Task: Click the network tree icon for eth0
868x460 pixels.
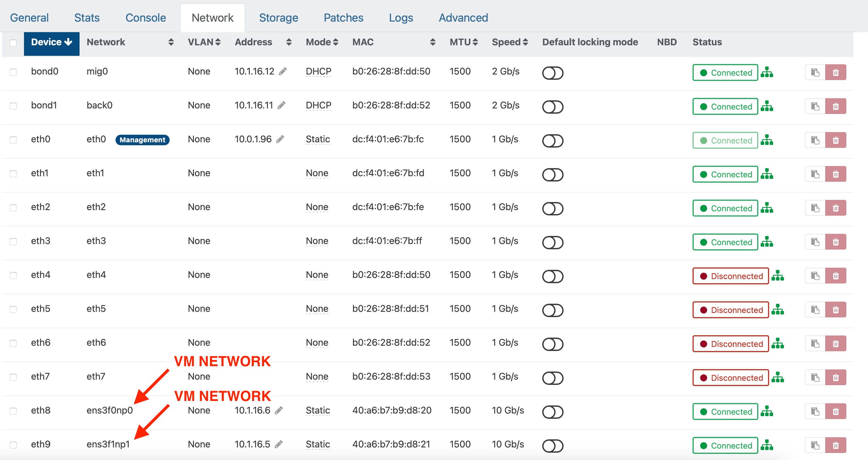Action: coord(767,140)
